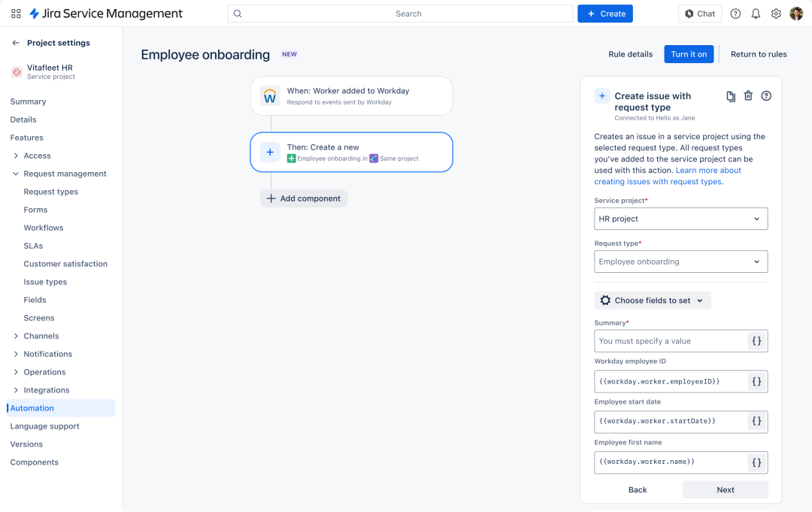Open the Forms settings
Screen dimensions: 812x512
point(35,210)
